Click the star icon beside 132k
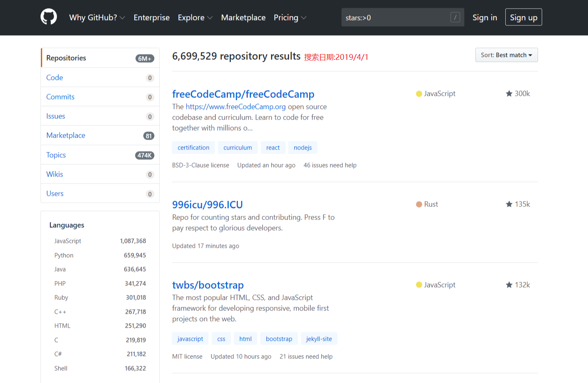This screenshot has width=588, height=383. (509, 285)
